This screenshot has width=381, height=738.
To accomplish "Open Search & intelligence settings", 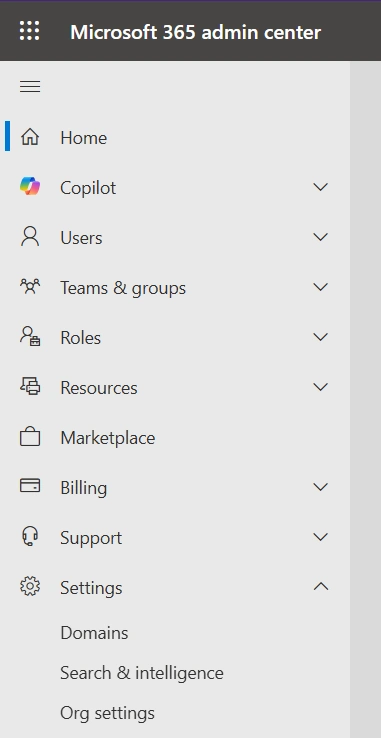I will coord(142,673).
